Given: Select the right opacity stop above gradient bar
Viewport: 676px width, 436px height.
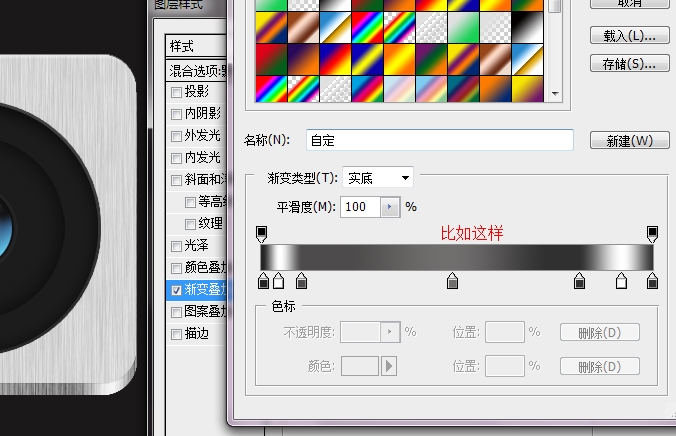Looking at the screenshot, I should coord(652,233).
